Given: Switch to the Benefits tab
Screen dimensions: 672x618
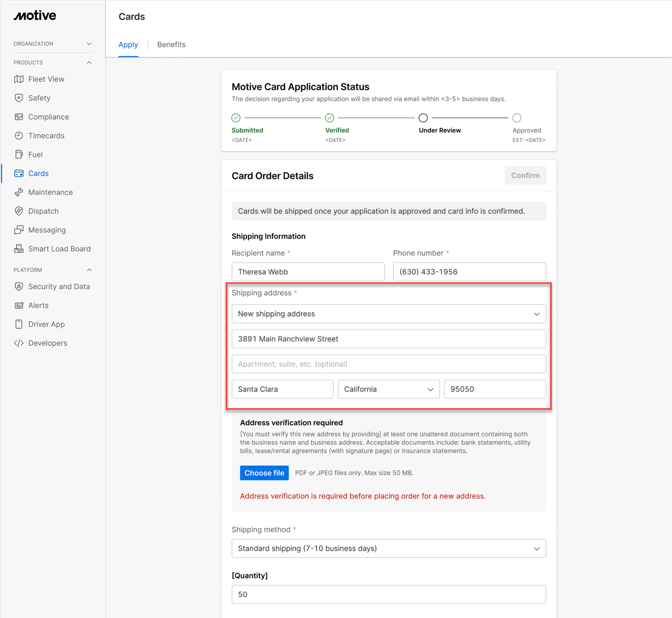Looking at the screenshot, I should (171, 45).
